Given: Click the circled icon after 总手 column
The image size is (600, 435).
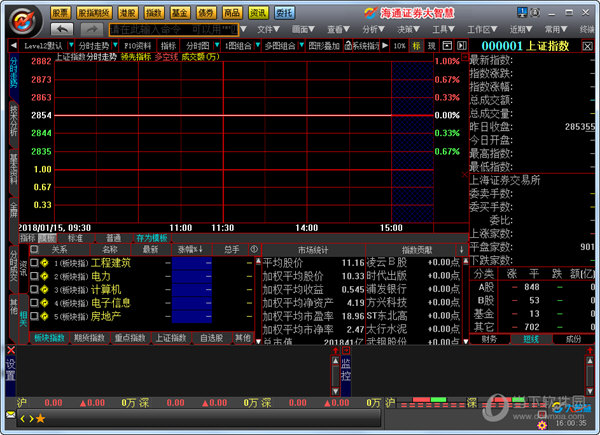Looking at the screenshot, I should [x=254, y=249].
